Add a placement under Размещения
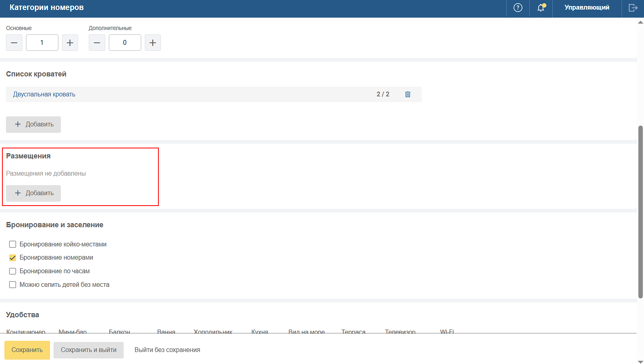 33,193
